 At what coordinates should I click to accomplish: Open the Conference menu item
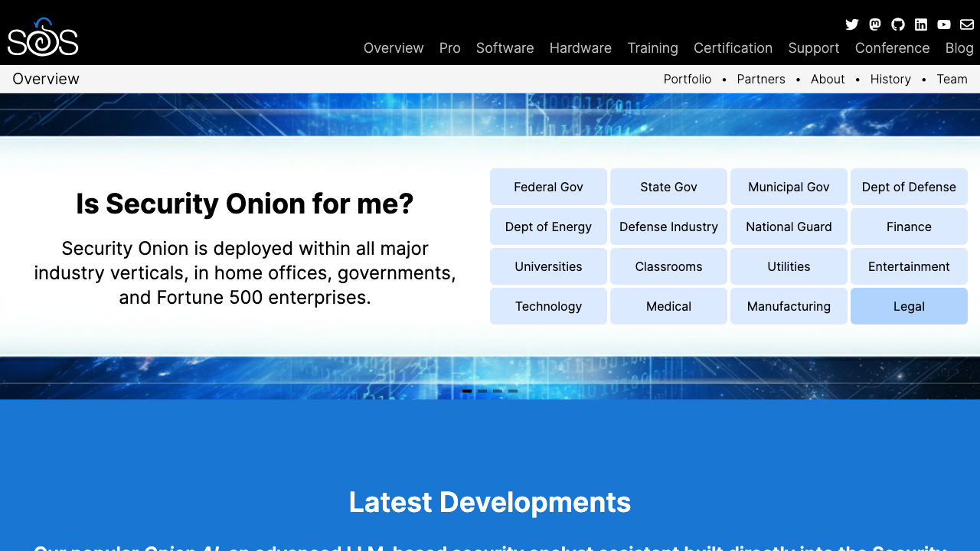pyautogui.click(x=893, y=48)
